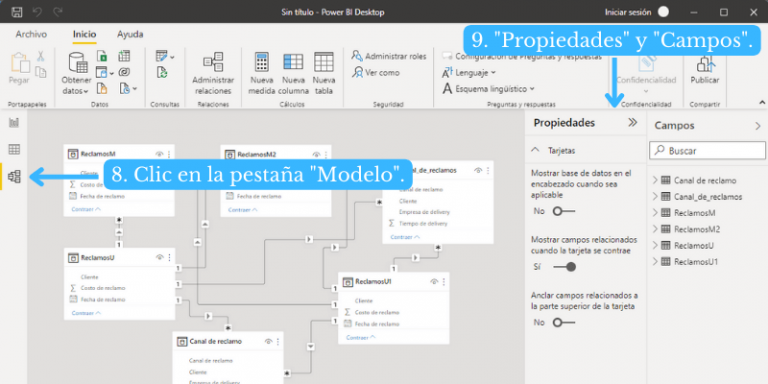Toggle visibility eye on ReclamosU table
This screenshot has width=768, height=384.
[x=160, y=257]
